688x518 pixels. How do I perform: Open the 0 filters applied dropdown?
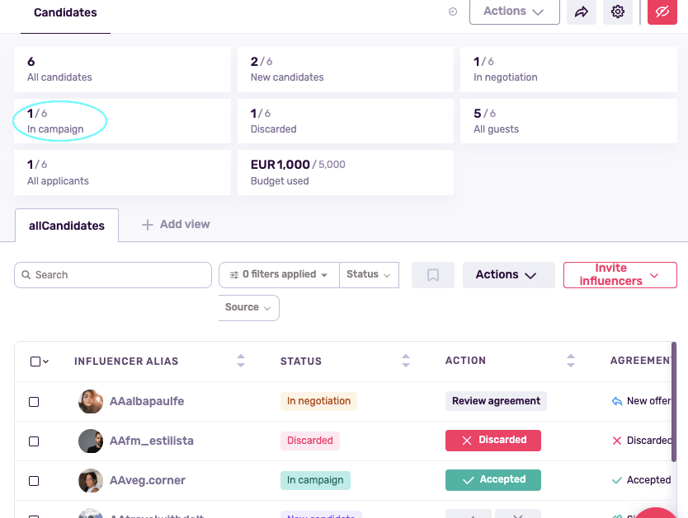click(279, 275)
